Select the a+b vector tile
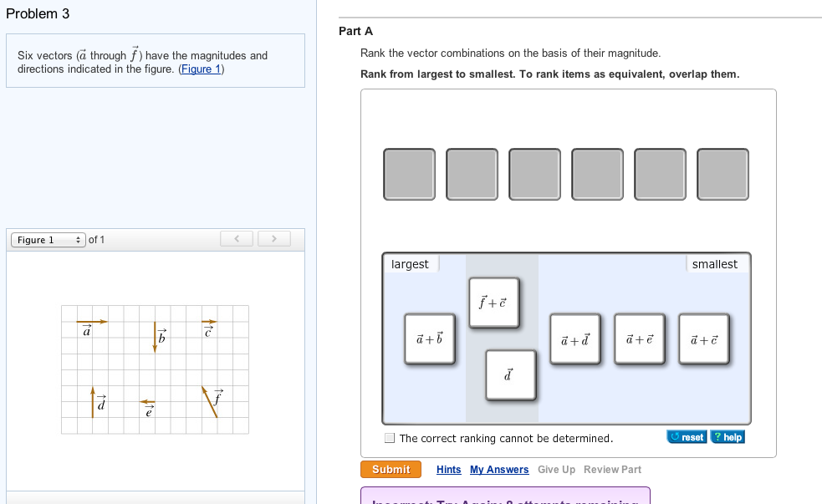822x504 pixels. tap(430, 339)
